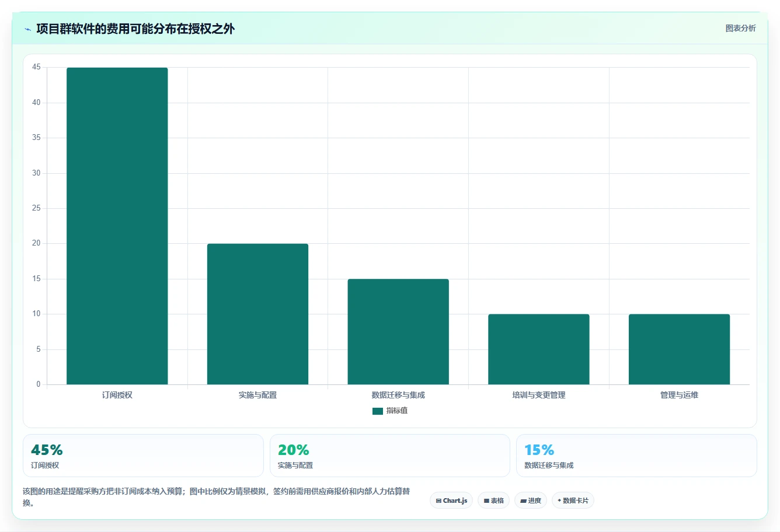The height and width of the screenshot is (532, 780).
Task: Click the bar icon in 进度 chip
Action: (x=523, y=501)
